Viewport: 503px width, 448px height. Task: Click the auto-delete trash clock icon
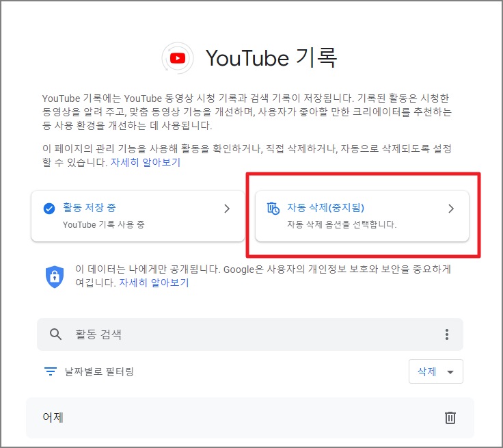273,209
